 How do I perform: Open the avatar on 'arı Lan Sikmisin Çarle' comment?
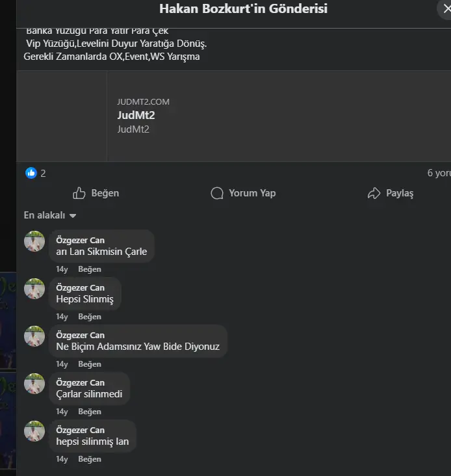coord(34,241)
